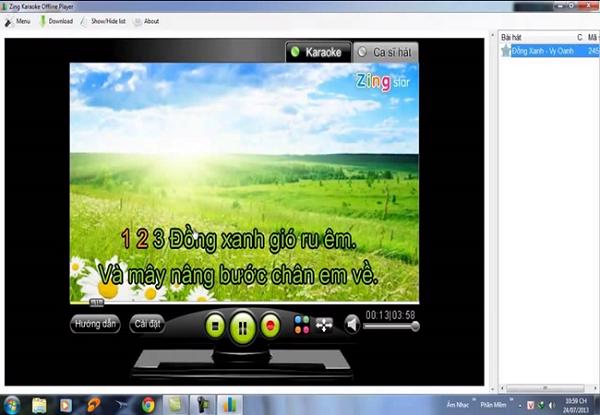Click the star icon beside Đồng Xanh

(x=505, y=50)
